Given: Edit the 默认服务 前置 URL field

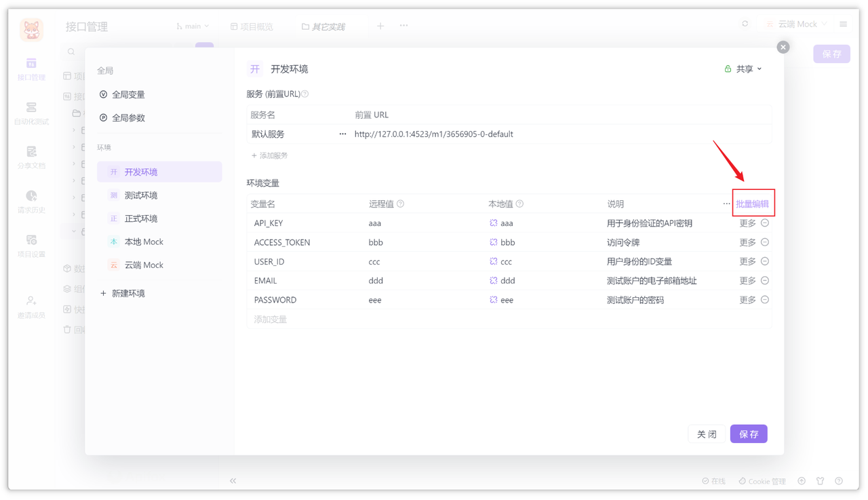Looking at the screenshot, I should 434,134.
